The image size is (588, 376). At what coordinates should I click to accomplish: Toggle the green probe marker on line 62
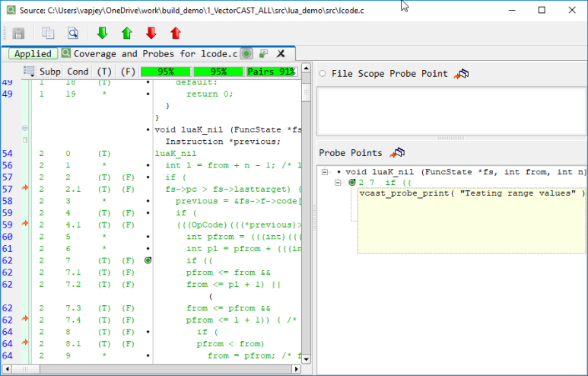[148, 260]
